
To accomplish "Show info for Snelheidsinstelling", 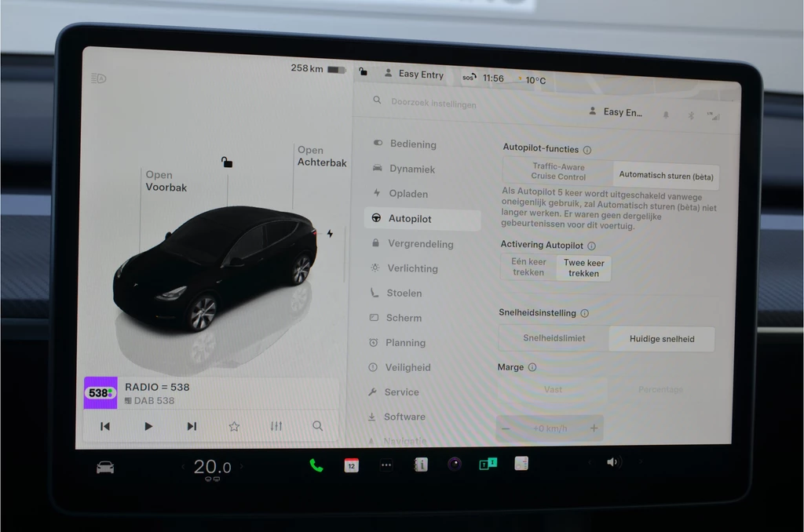I will pos(584,313).
